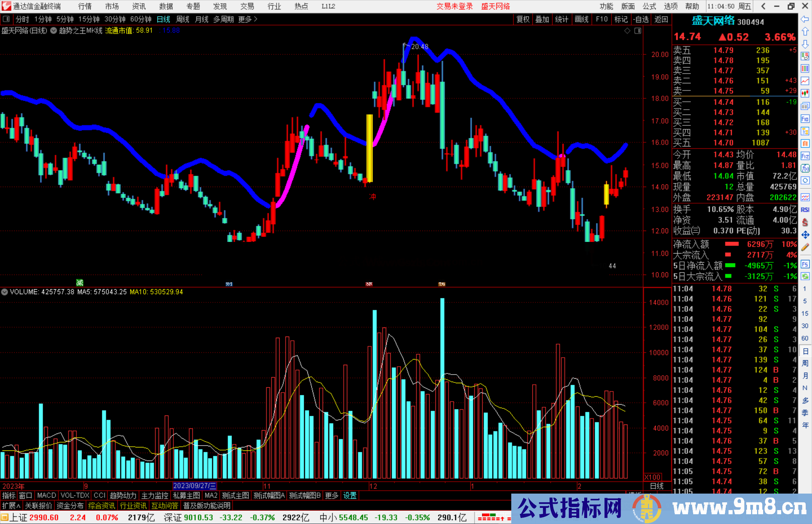This screenshot has height=524, width=812.
Task: Click the 设置 link in indicator bar
Action: click(x=350, y=495)
